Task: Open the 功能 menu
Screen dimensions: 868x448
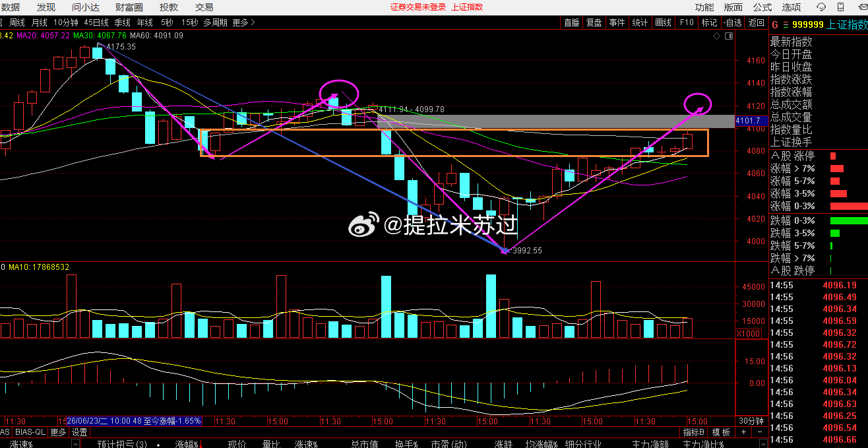Action: 704,7
